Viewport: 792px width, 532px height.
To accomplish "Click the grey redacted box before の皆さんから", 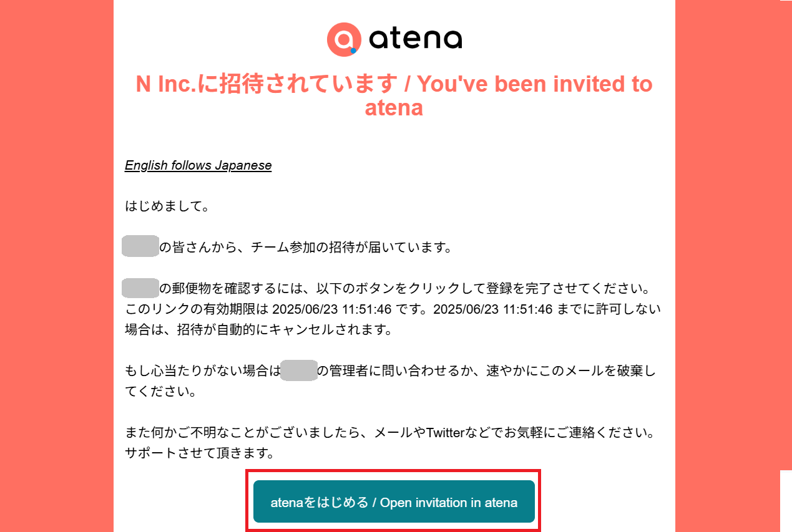I will 140,247.
